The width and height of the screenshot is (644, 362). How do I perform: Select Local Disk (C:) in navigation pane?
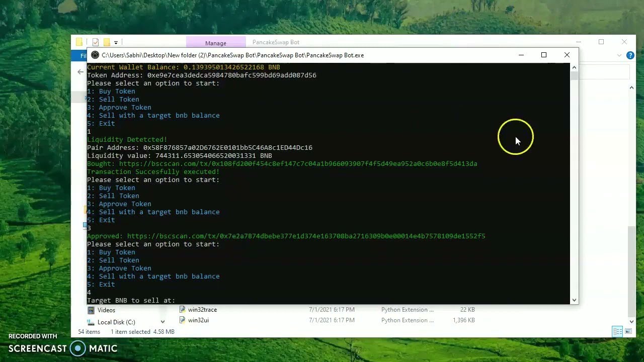pos(116,322)
